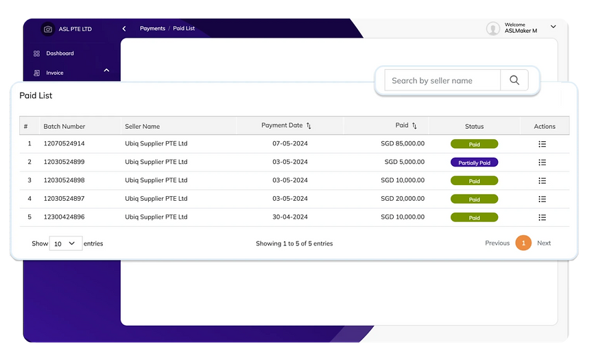The image size is (607, 364).
Task: Click the user avatar icon
Action: click(x=492, y=29)
